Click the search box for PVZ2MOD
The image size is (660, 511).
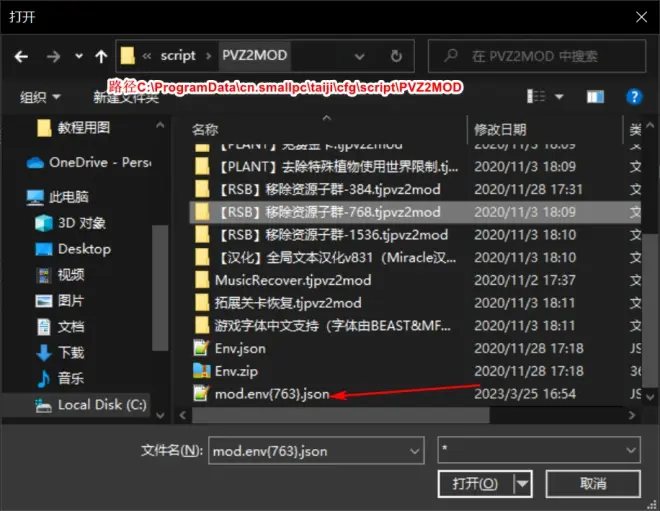(534, 56)
